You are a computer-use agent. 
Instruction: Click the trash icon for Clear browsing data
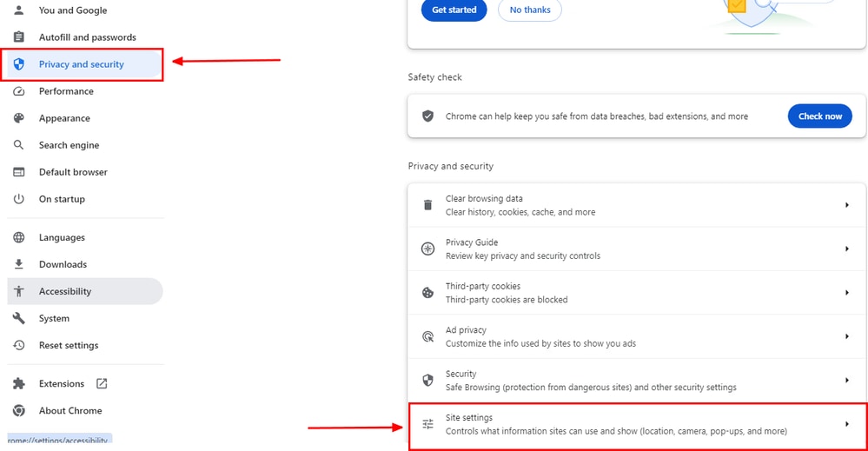tap(427, 205)
